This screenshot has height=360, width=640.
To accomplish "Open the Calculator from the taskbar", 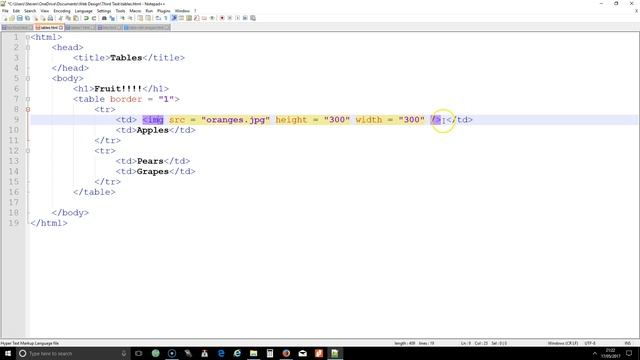I will coord(270,353).
